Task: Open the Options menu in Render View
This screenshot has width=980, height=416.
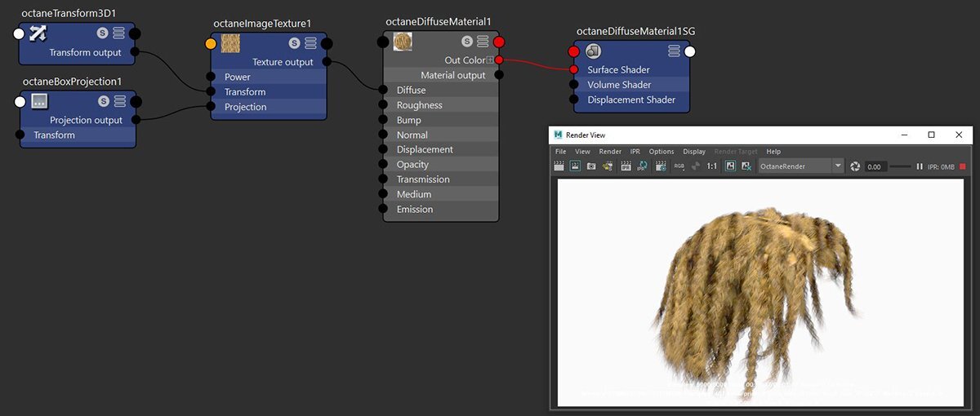Action: click(x=661, y=152)
